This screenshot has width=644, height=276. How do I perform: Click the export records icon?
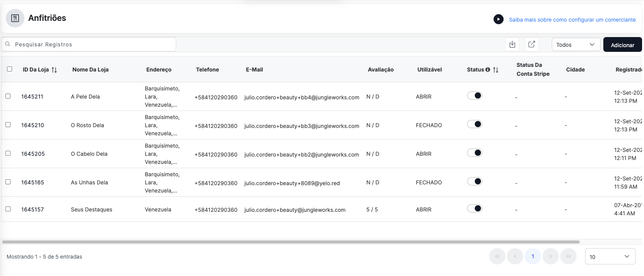(x=532, y=44)
